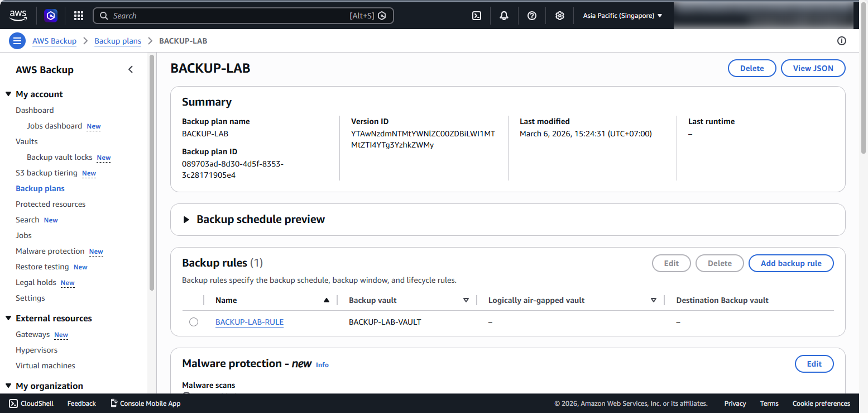Image resolution: width=868 pixels, height=413 pixels.
Task: Open Dashboard in the sidebar
Action: click(35, 110)
